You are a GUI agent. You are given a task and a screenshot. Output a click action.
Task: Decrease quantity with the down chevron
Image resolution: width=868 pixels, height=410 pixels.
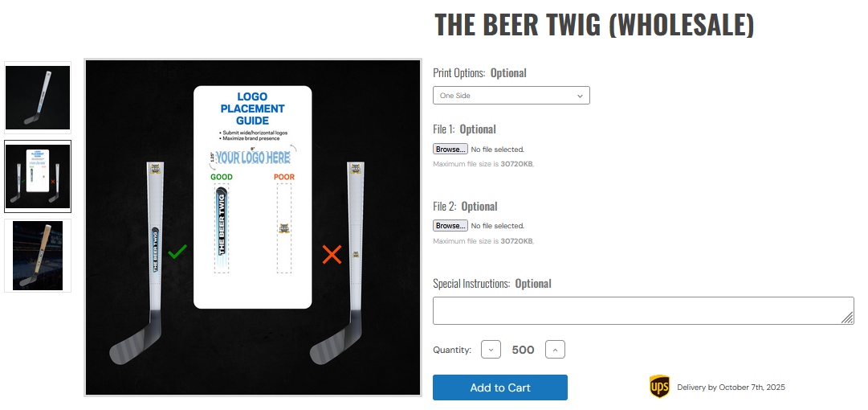(491, 350)
